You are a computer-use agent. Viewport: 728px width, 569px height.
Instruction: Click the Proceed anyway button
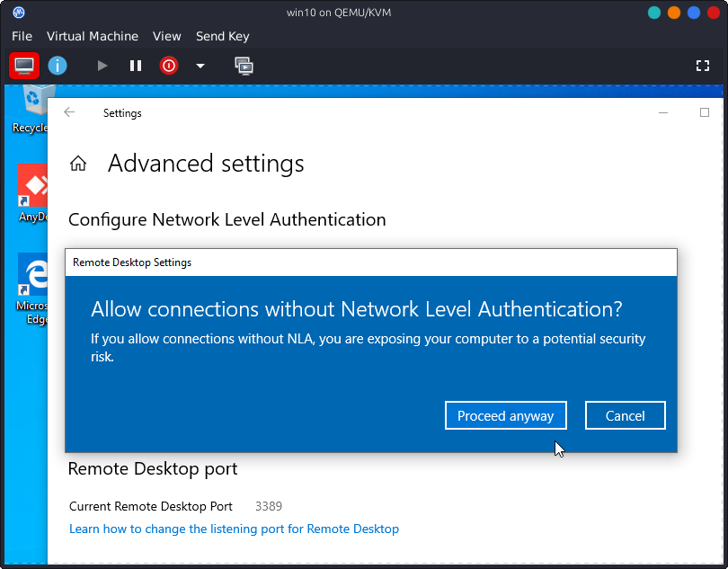point(505,415)
